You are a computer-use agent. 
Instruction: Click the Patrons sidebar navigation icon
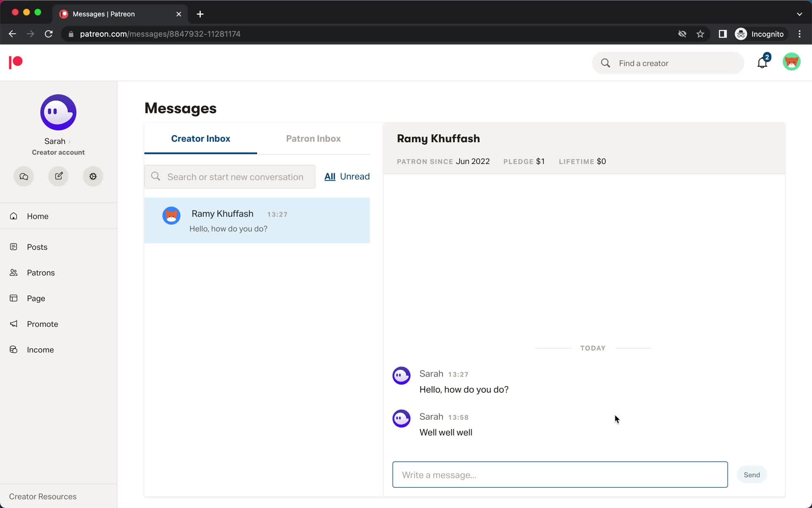coord(14,272)
